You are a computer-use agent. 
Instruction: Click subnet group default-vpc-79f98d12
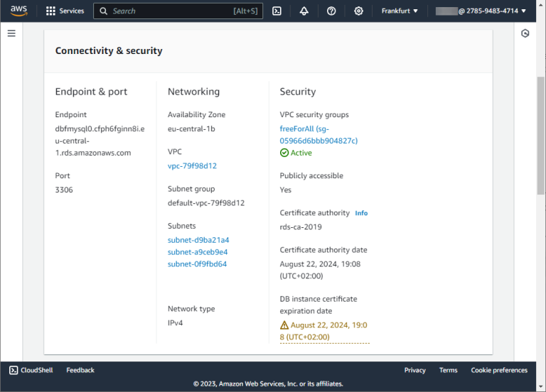click(x=206, y=203)
